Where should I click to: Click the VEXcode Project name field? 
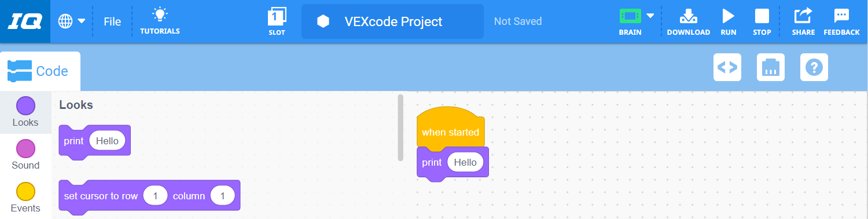click(x=392, y=21)
